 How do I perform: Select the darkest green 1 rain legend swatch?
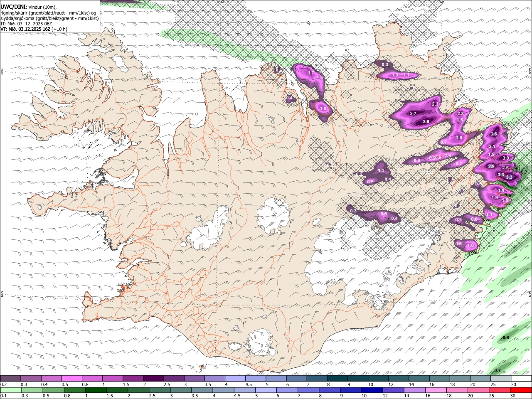[96, 390]
